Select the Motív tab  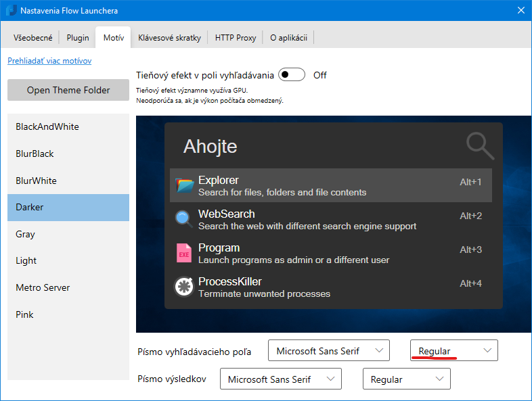pyautogui.click(x=114, y=37)
